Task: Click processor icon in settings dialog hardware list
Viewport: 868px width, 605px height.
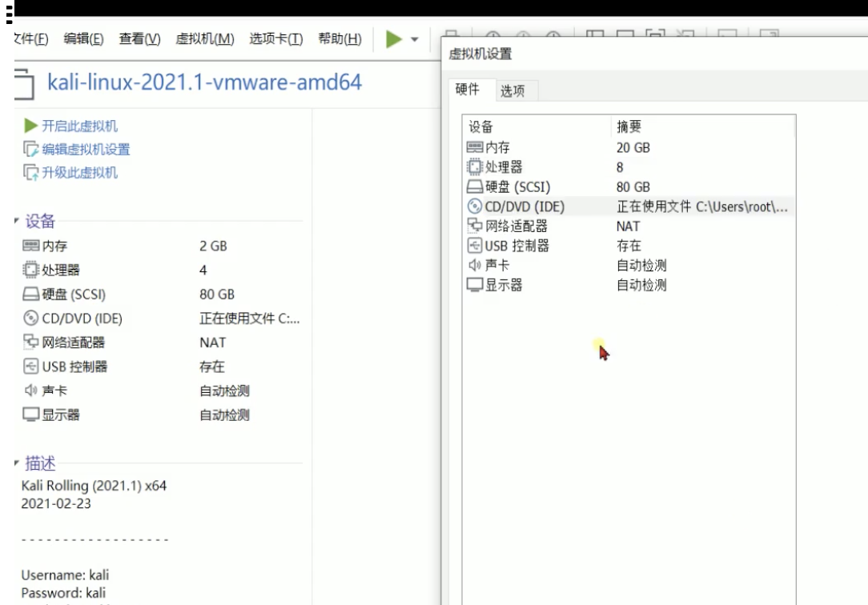Action: pos(474,166)
